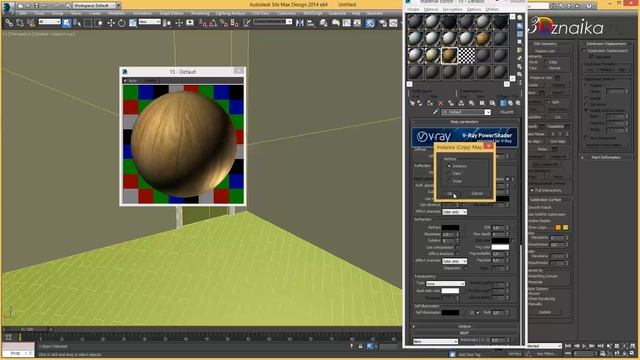Click Select by Name icon
The height and width of the screenshot is (360, 640).
[x=77, y=23]
